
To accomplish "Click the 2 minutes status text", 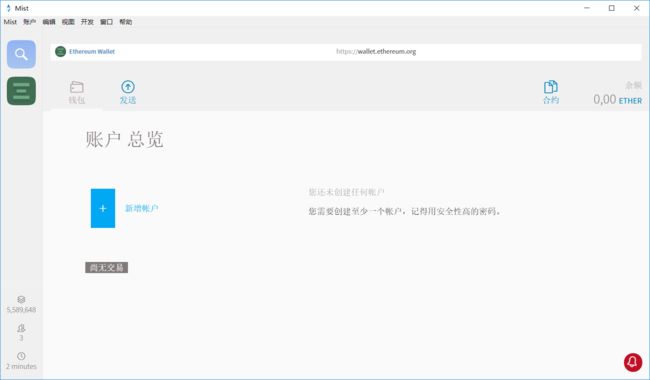I will coord(21,366).
